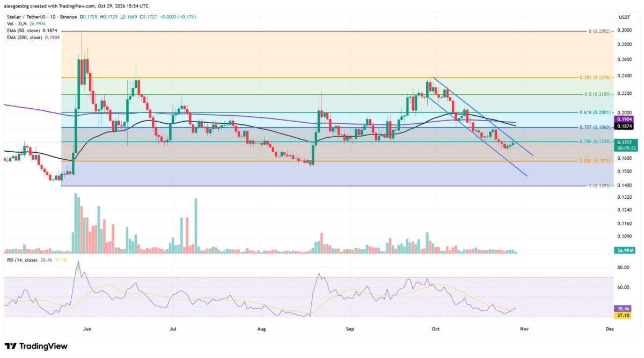Click the 60.00 RSI axis label
Image resolution: width=644 pixels, height=358 pixels.
pyautogui.click(x=625, y=287)
